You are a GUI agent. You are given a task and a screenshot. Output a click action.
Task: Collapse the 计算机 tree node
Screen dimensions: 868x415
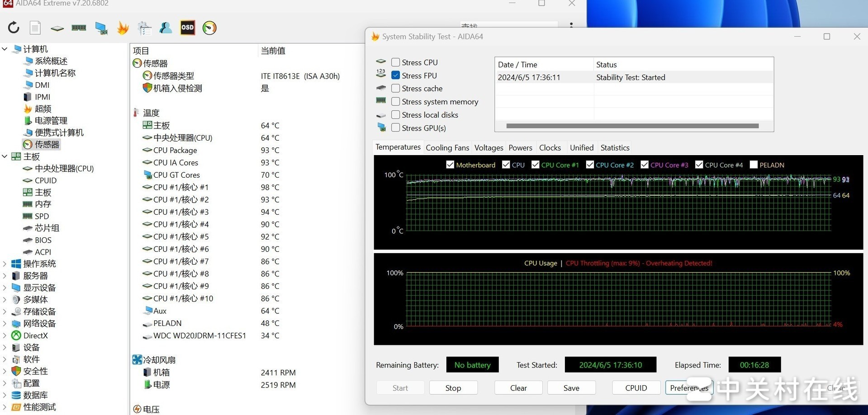click(5, 49)
